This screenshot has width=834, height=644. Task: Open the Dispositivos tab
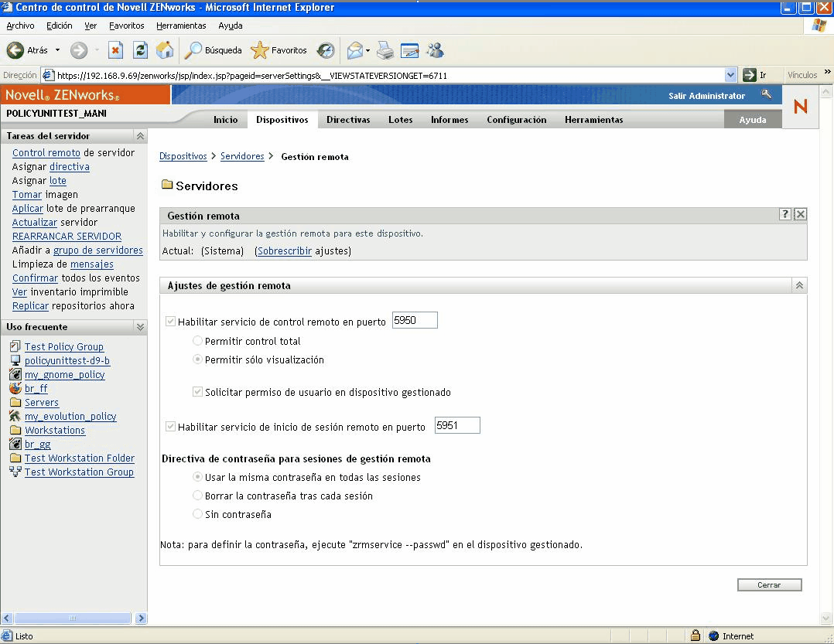282,120
